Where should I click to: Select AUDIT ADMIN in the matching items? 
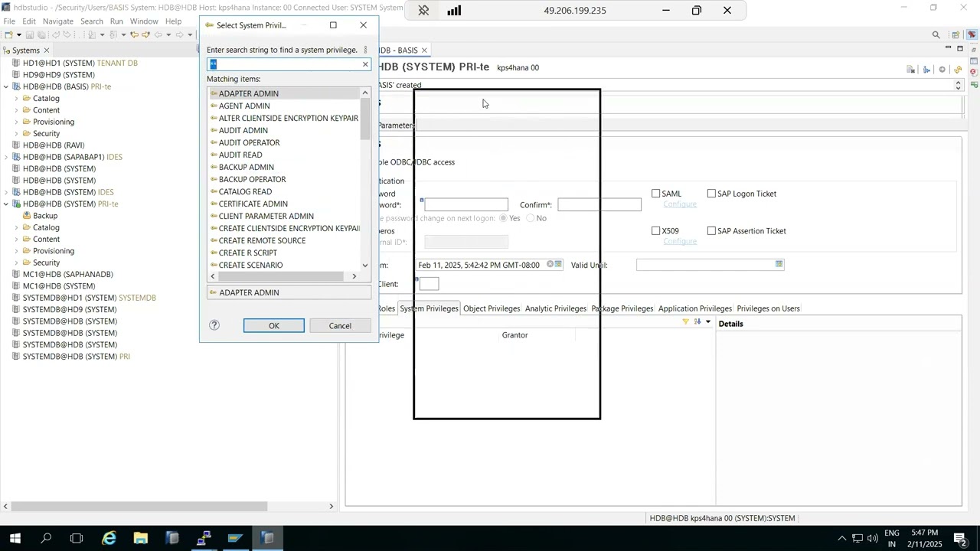tap(243, 130)
